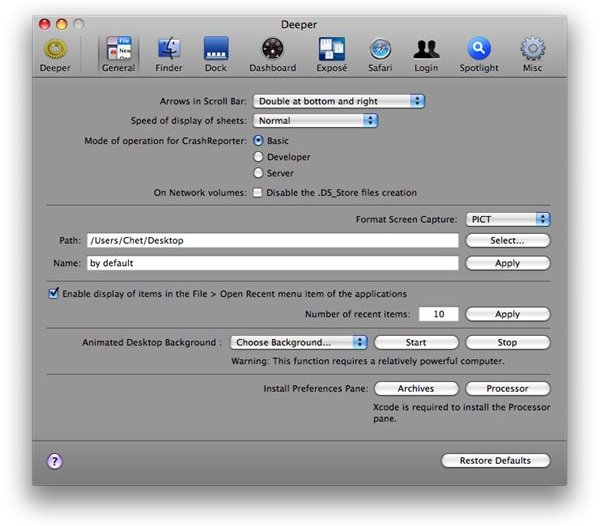The height and width of the screenshot is (526, 600).
Task: Select the Developer CrashReporter mode
Action: (258, 156)
